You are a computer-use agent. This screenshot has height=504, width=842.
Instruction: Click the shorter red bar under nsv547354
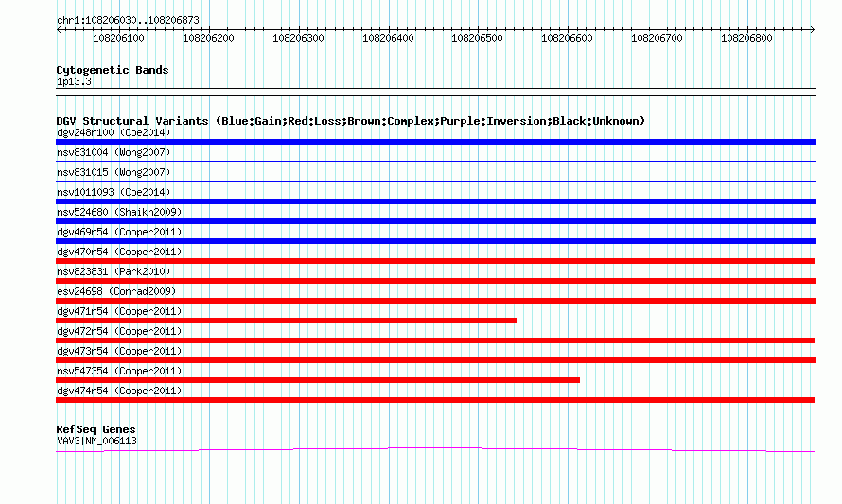pyautogui.click(x=318, y=380)
